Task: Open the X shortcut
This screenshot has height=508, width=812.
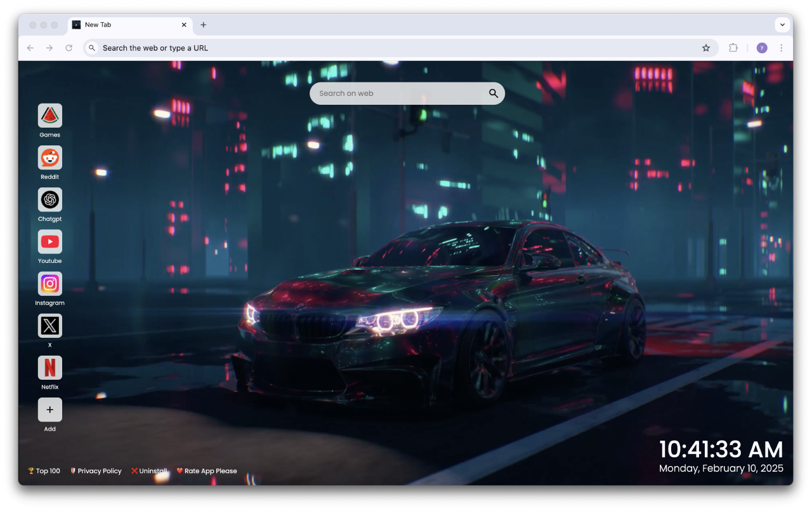Action: 49,326
